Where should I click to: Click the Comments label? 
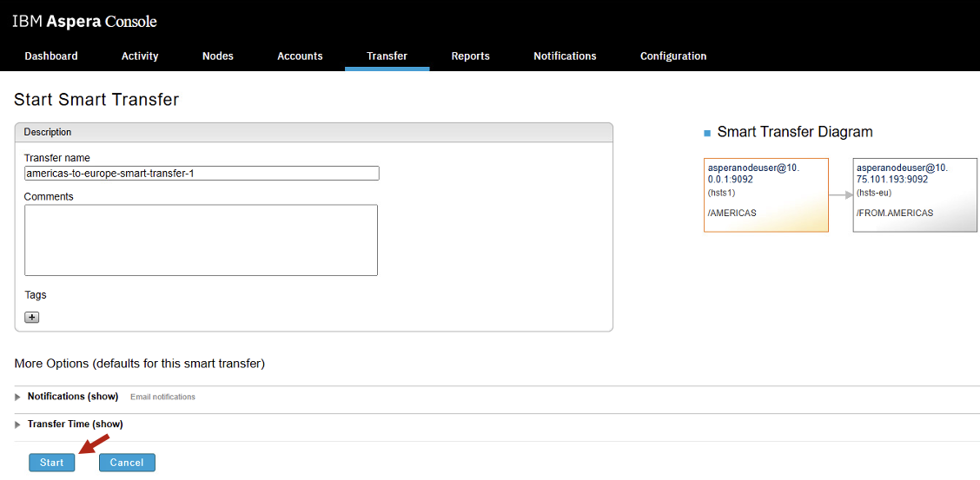pos(49,197)
